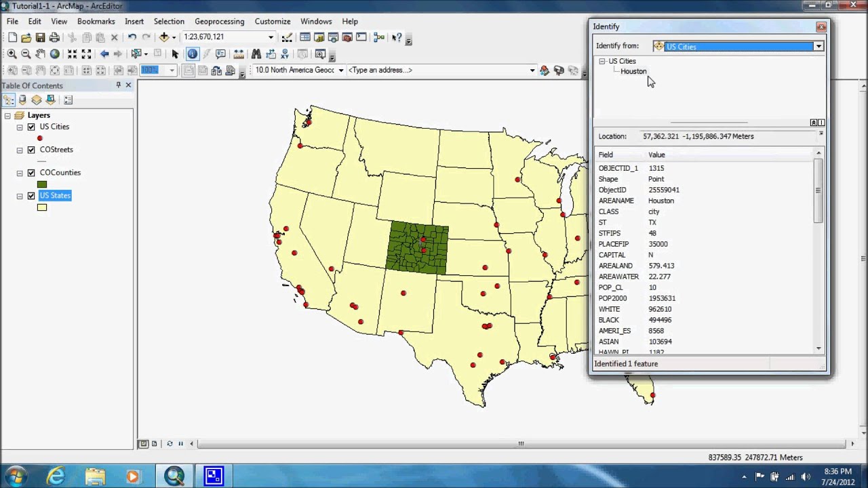Viewport: 868px width, 488px height.
Task: Open the Selection menu
Action: pyautogui.click(x=169, y=22)
